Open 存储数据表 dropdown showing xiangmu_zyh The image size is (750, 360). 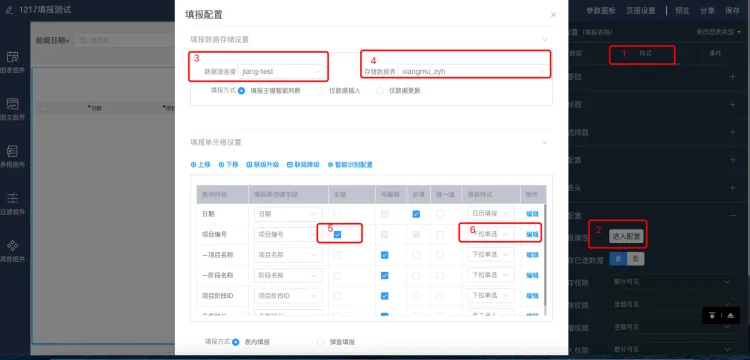coord(473,72)
